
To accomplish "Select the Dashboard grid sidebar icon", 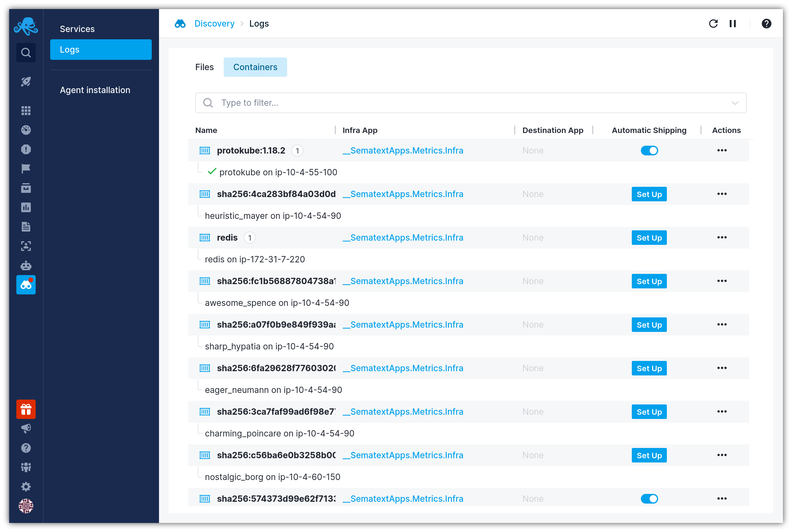I will [x=26, y=110].
